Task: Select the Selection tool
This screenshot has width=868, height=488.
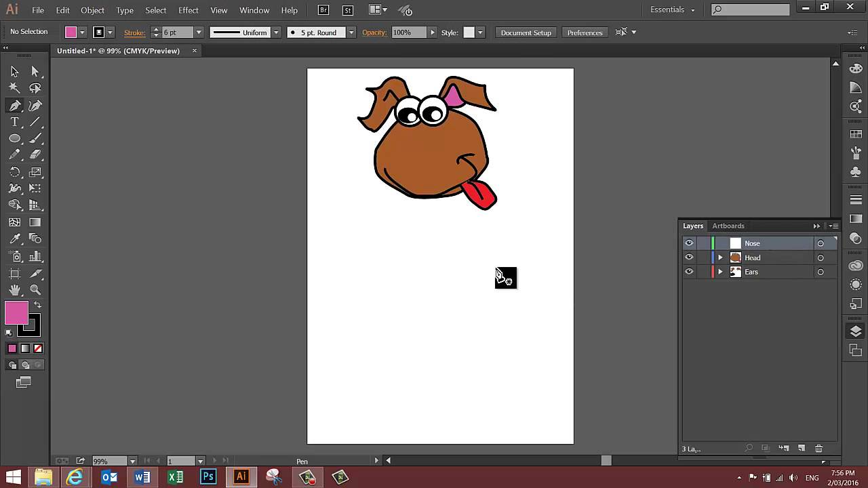Action: pyautogui.click(x=14, y=71)
